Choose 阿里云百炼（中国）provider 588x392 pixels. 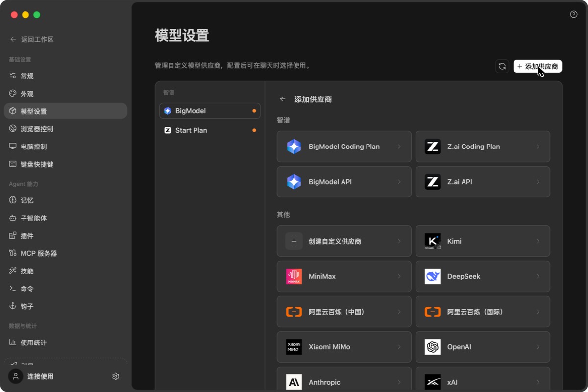(x=344, y=312)
